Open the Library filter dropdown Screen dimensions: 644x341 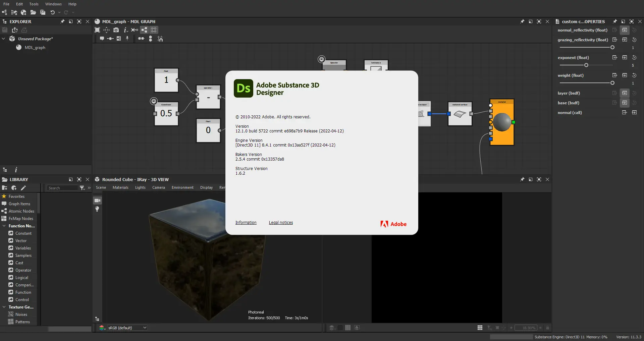(82, 188)
